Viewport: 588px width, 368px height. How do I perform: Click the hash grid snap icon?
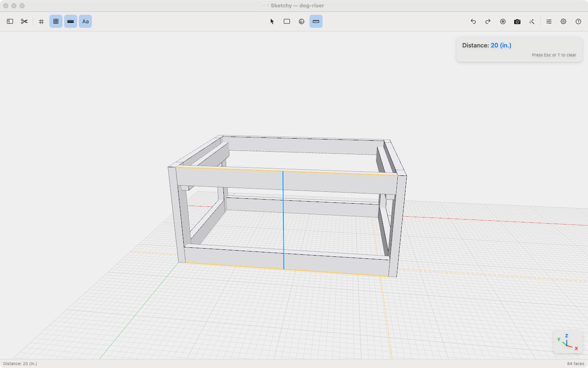pos(41,22)
